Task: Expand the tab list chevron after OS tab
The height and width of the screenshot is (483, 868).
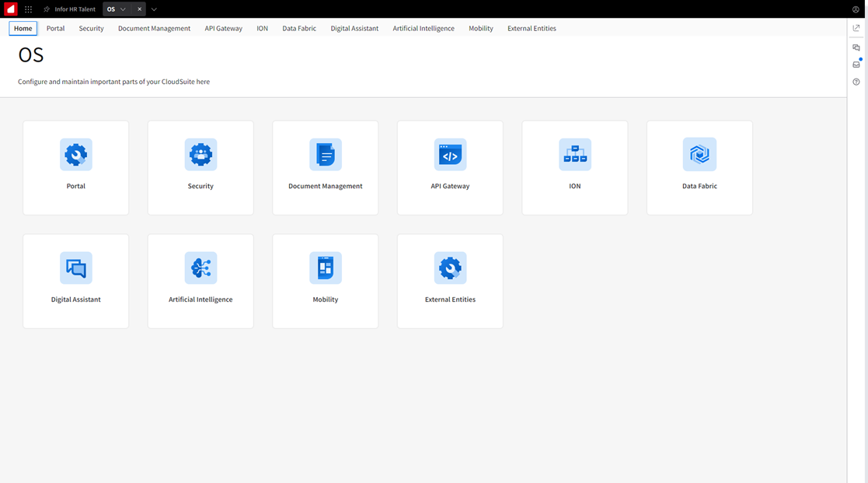Action: pos(154,9)
